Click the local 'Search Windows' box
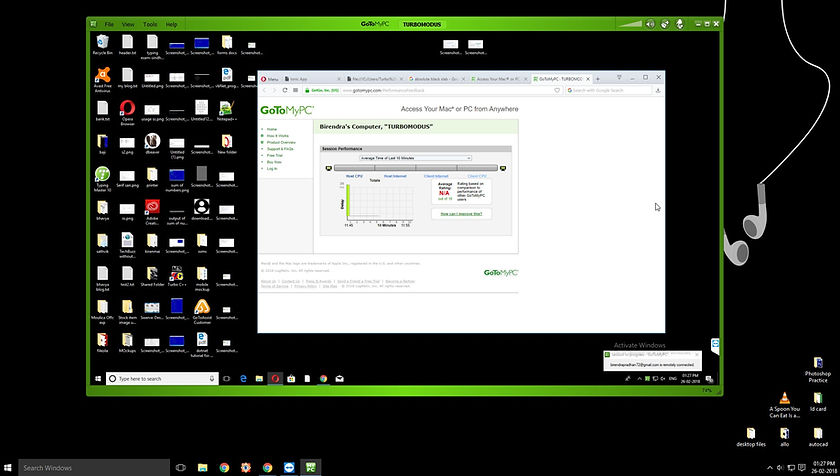The width and height of the screenshot is (840, 476). tap(94, 467)
